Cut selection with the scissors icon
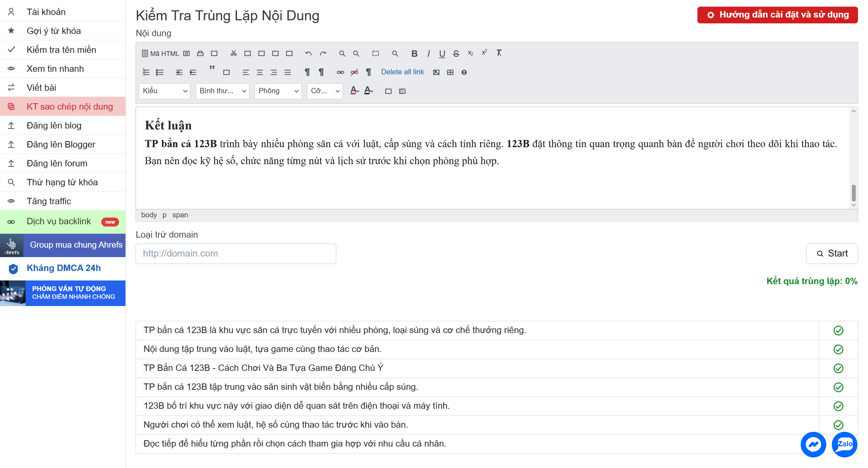This screenshot has width=868, height=468. (x=233, y=53)
